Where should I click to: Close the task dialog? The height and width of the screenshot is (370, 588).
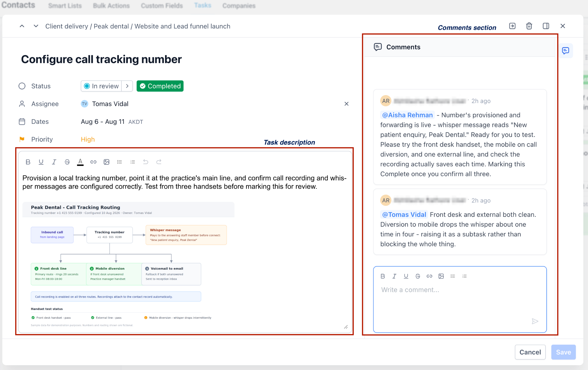click(x=563, y=26)
